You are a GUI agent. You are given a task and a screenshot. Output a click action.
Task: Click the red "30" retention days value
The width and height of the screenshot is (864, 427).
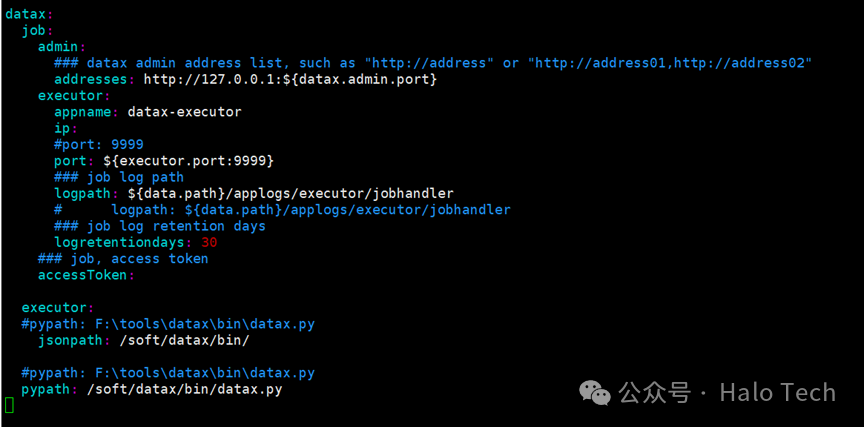(209, 242)
